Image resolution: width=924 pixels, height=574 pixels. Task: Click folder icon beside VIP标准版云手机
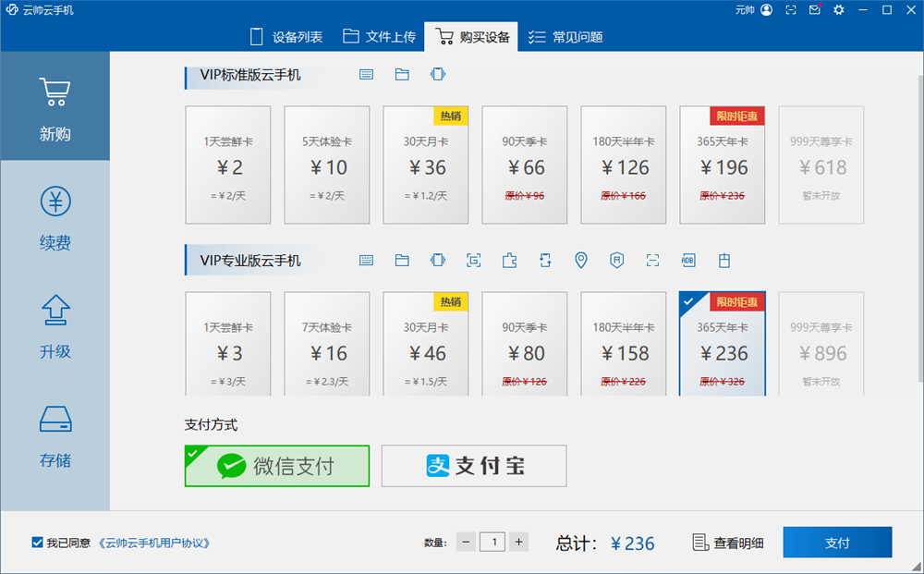[x=402, y=74]
